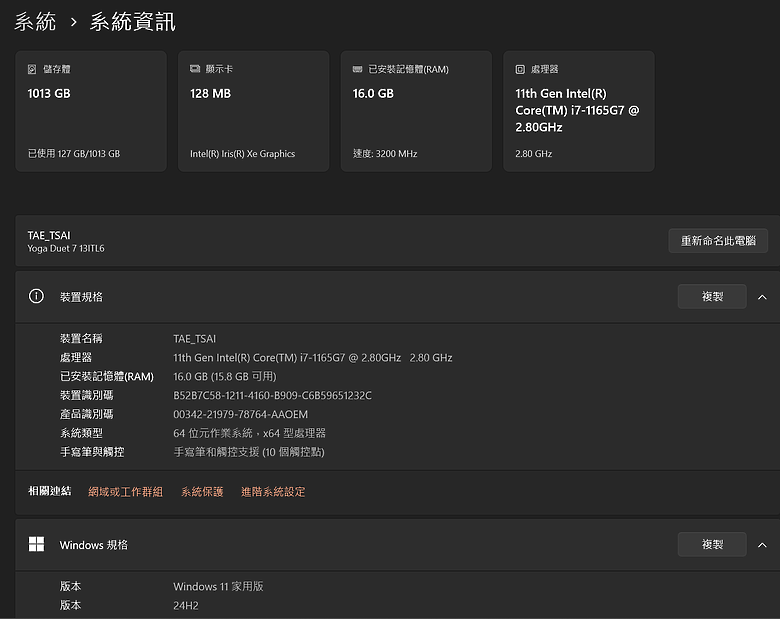This screenshot has height=619, width=780.
Task: Click the 系統類型 label
Action: [81, 433]
